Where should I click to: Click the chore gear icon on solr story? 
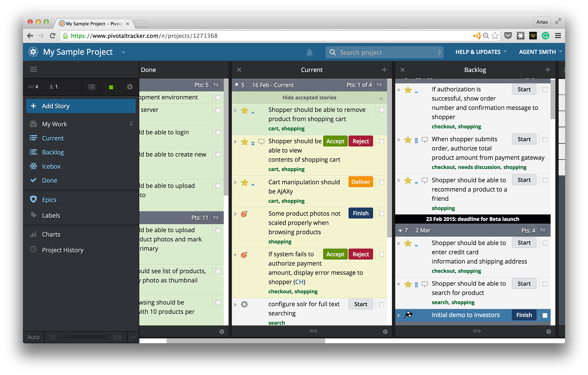tap(244, 304)
